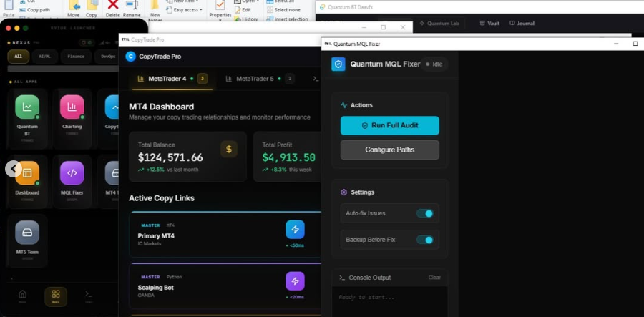This screenshot has width=644, height=317.
Task: Open the MT4 Term app icon in launcher
Action: coord(112,173)
